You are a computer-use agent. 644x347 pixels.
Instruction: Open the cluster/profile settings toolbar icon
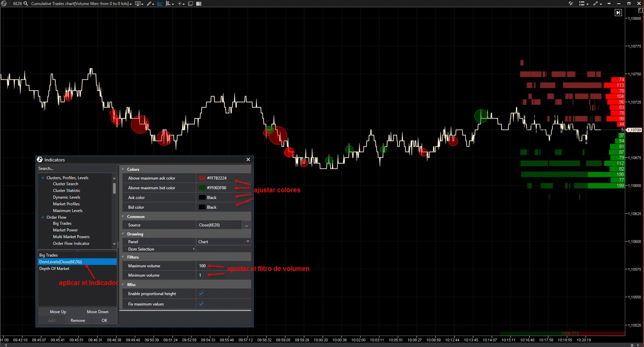(x=169, y=3)
